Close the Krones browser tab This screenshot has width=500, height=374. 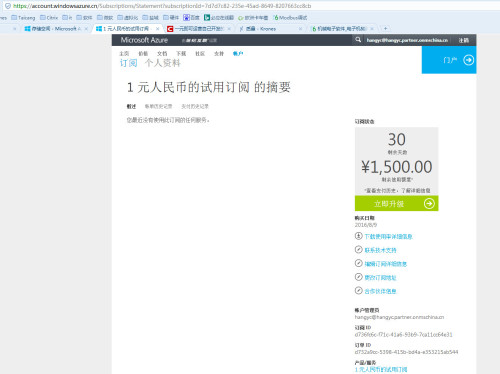pos(300,29)
